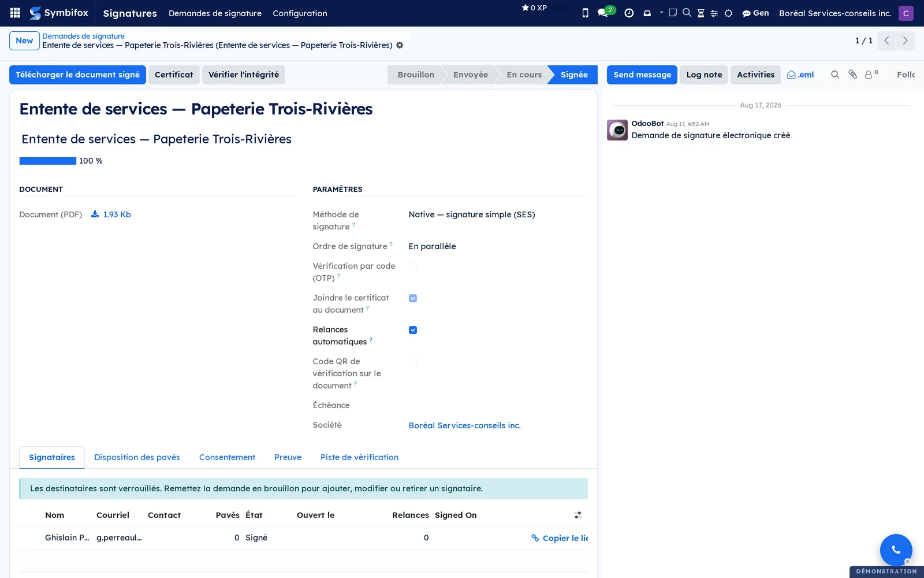Open the Boréal Services-conseils inc. Société link
The height and width of the screenshot is (578, 924).
pos(464,425)
